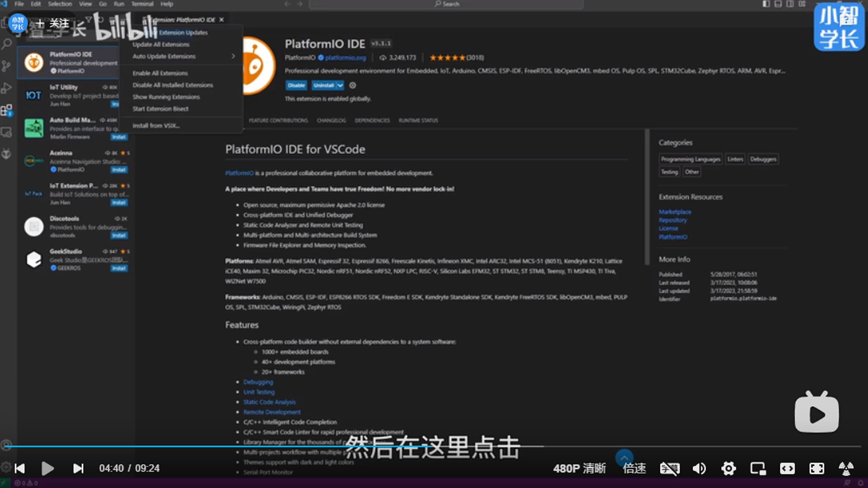Expand Auto Update Extensions submenu arrow
The image size is (868, 488).
233,56
